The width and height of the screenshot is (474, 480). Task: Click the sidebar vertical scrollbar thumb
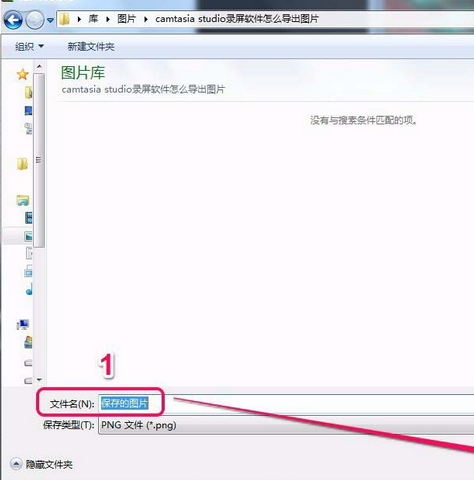pos(39,160)
